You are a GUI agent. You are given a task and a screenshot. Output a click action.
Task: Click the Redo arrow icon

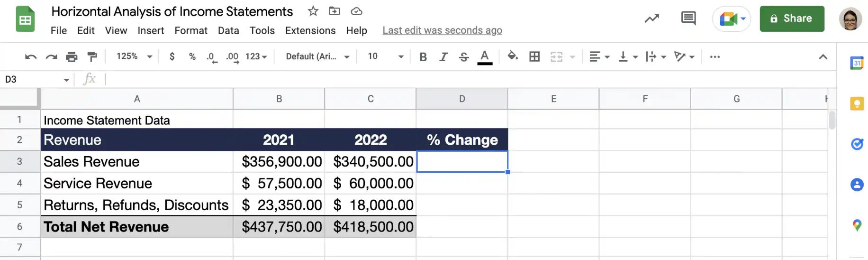(51, 57)
